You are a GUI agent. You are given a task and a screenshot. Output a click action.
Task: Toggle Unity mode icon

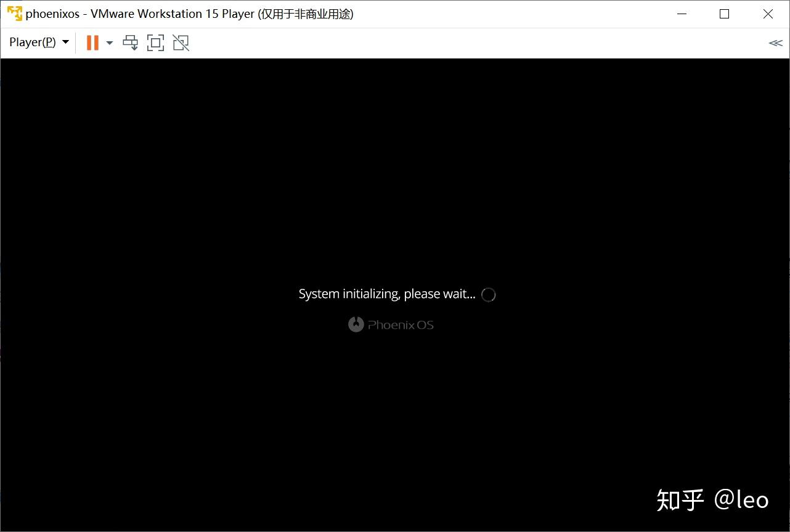point(181,42)
